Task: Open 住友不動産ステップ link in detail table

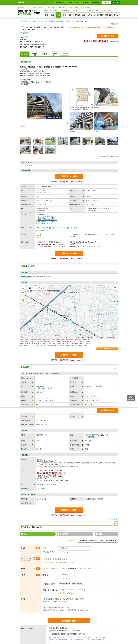Action: (43, 231)
